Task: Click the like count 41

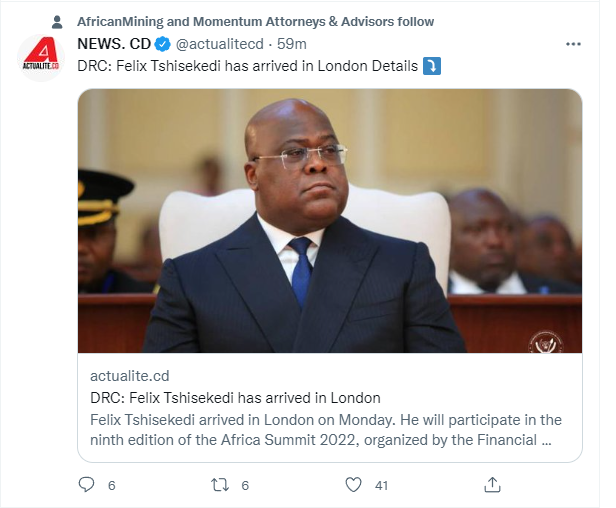Action: pyautogui.click(x=381, y=485)
